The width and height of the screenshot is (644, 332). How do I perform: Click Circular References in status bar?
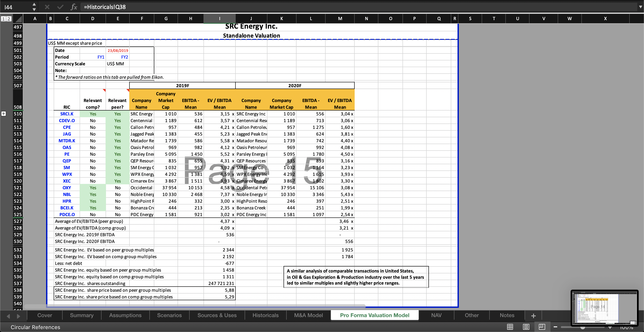(x=35, y=327)
